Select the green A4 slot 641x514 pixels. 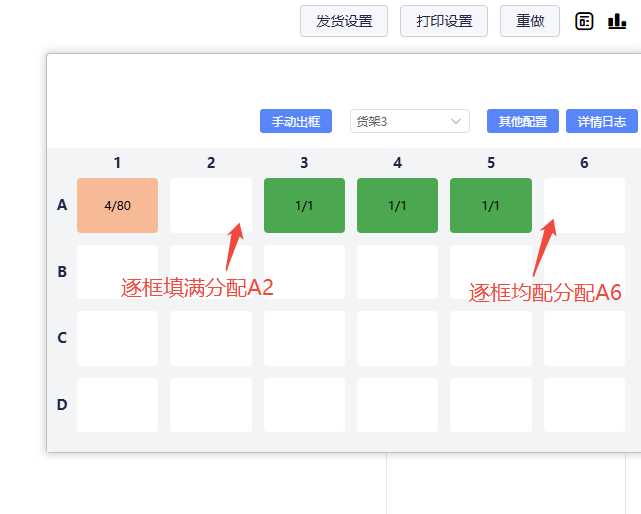[397, 205]
